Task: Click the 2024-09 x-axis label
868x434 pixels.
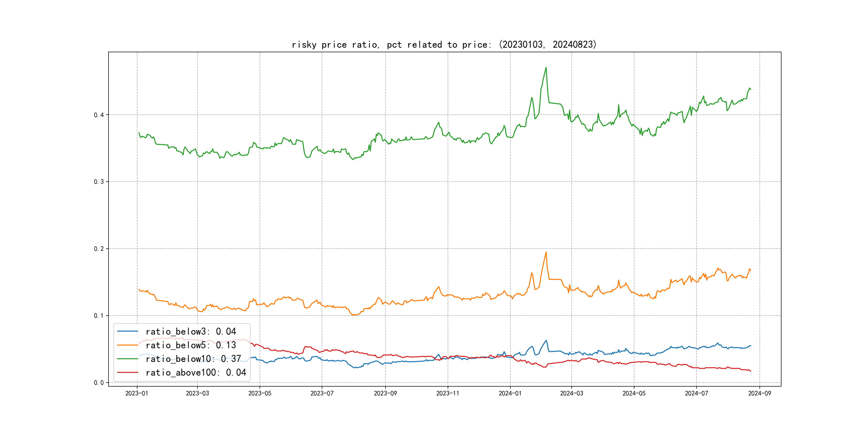Action: click(759, 394)
